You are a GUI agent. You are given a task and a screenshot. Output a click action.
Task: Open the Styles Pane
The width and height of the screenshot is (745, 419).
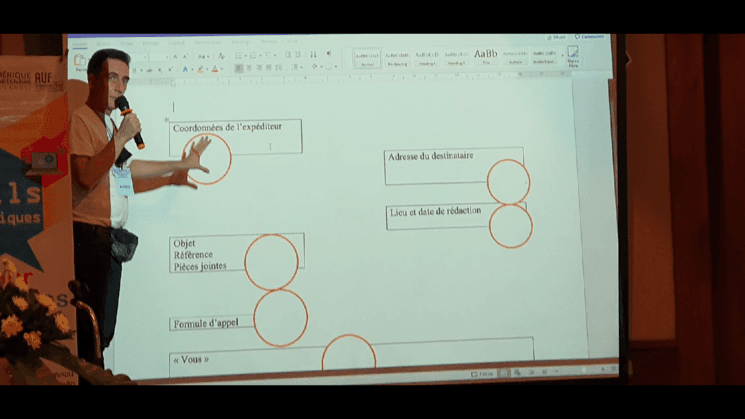point(573,56)
